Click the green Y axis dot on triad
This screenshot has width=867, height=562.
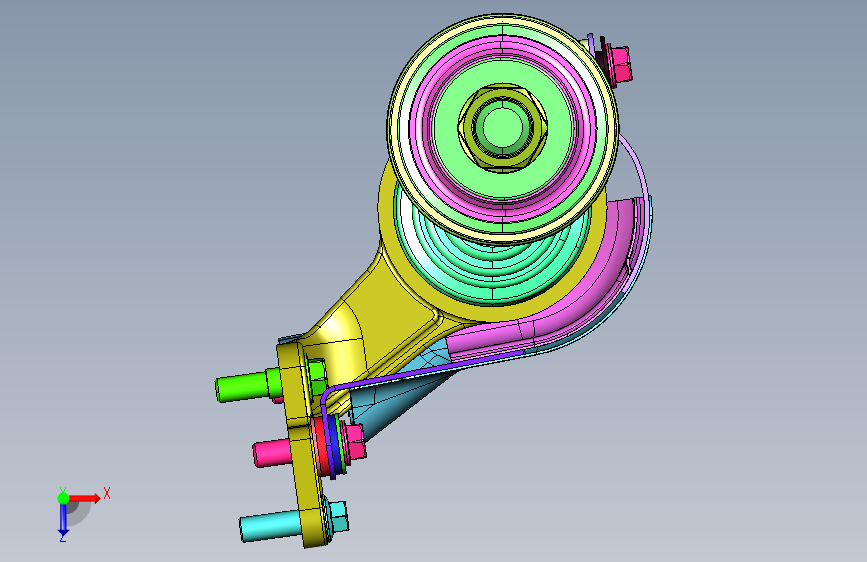click(64, 498)
